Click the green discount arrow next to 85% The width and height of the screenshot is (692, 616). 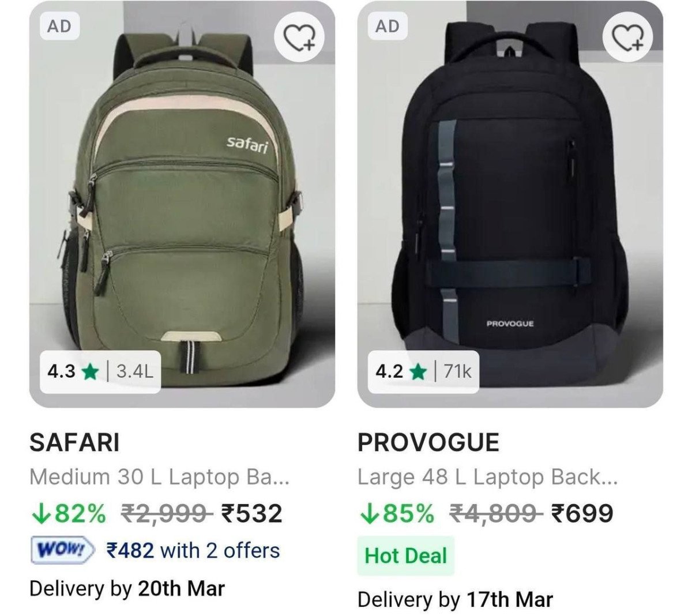pos(370,512)
